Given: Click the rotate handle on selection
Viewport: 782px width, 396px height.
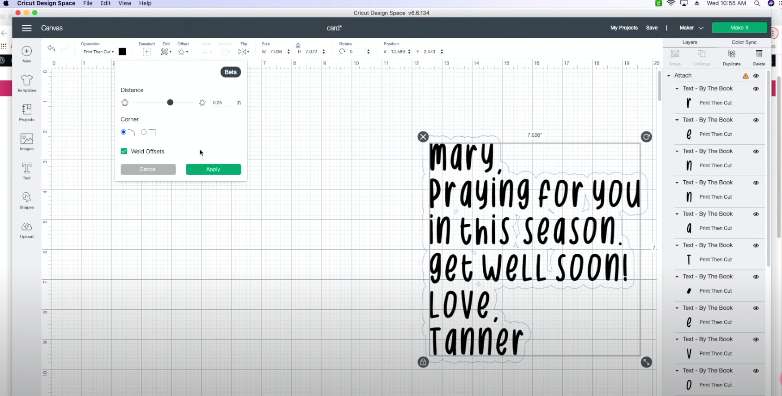Looking at the screenshot, I should pyautogui.click(x=646, y=137).
